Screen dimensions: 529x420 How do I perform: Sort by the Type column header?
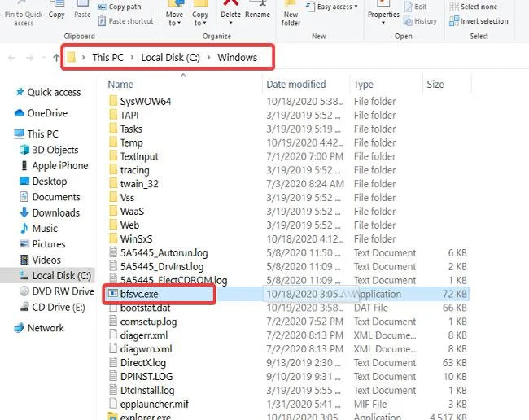pyautogui.click(x=363, y=85)
